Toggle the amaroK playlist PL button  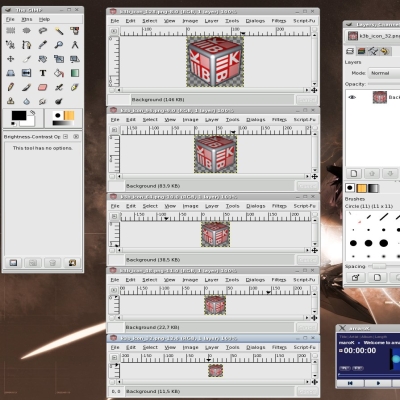[344, 368]
